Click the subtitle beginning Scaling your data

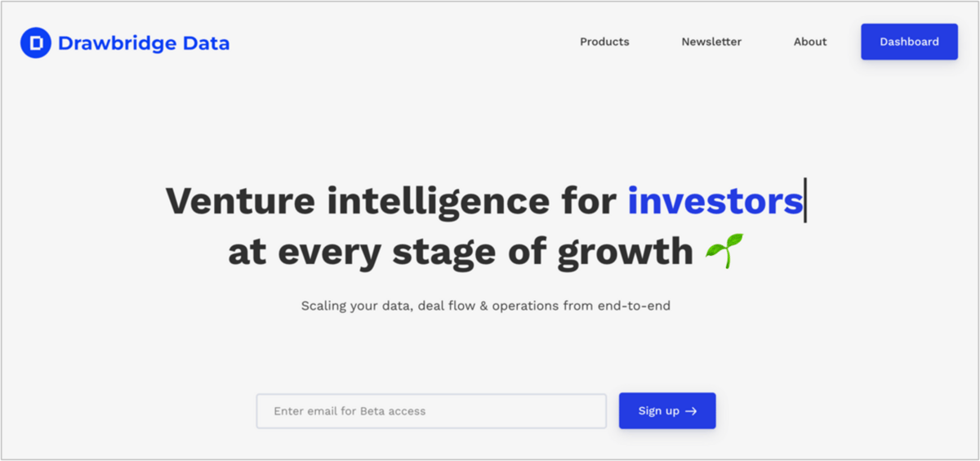pos(486,306)
